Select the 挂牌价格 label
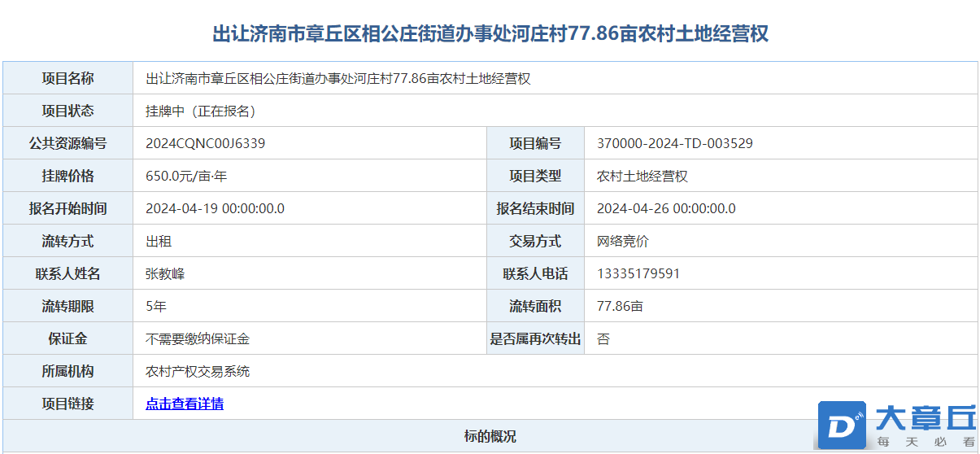This screenshot has height=454, width=980. [68, 176]
